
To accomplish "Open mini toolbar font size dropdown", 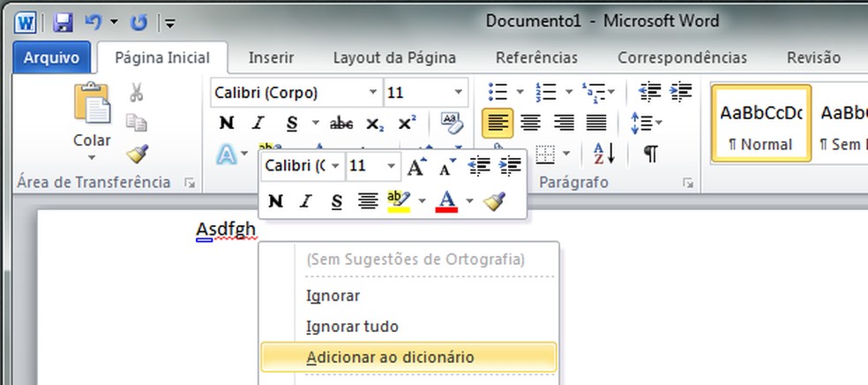I will point(391,166).
